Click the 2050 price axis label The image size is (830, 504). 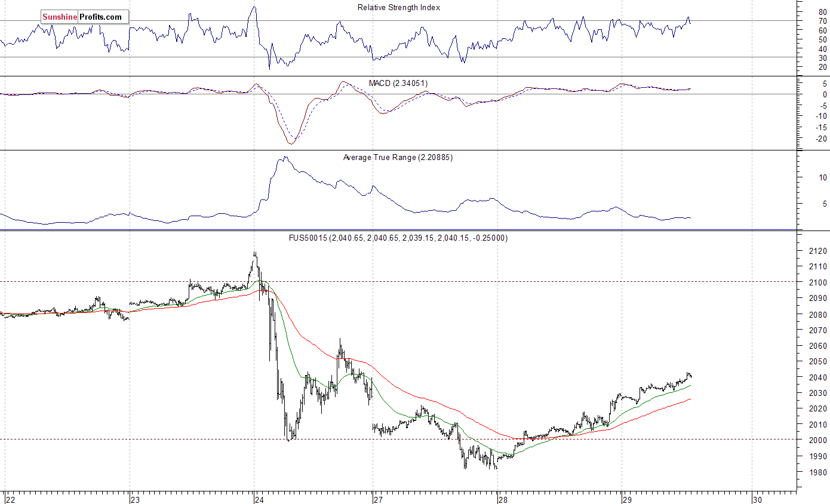pyautogui.click(x=817, y=361)
